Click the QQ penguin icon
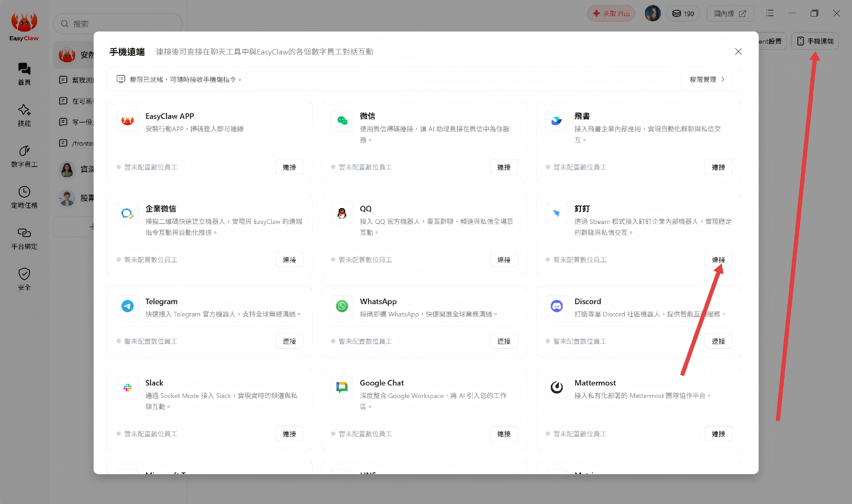This screenshot has width=852, height=504. tap(342, 214)
